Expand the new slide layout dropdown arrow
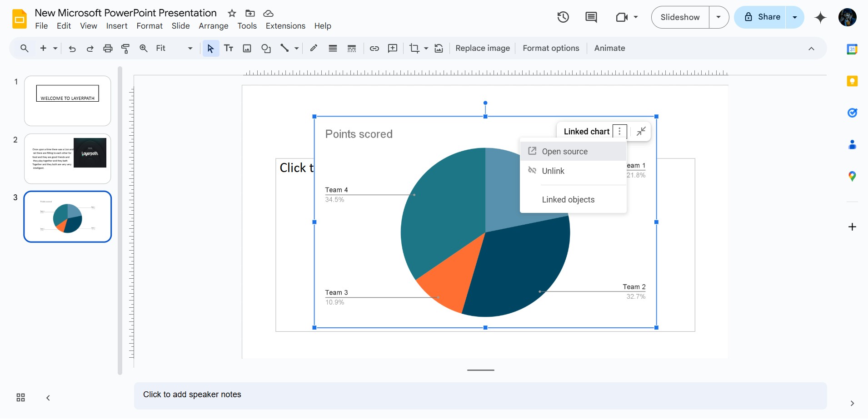The width and height of the screenshot is (868, 419). tap(55, 48)
